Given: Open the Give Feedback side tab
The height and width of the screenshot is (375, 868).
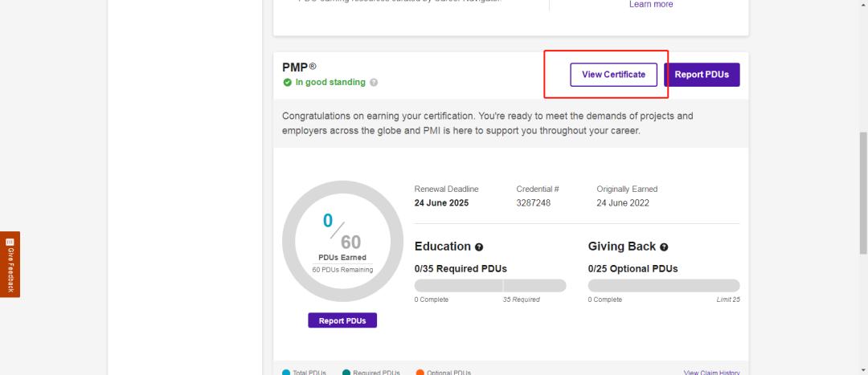Looking at the screenshot, I should pyautogui.click(x=10, y=264).
